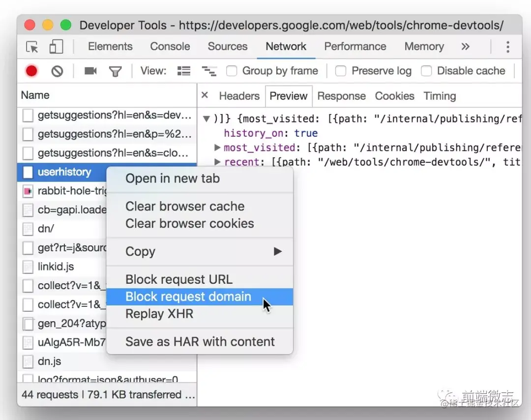Choose Block request URL
The width and height of the screenshot is (531, 420).
point(200,279)
